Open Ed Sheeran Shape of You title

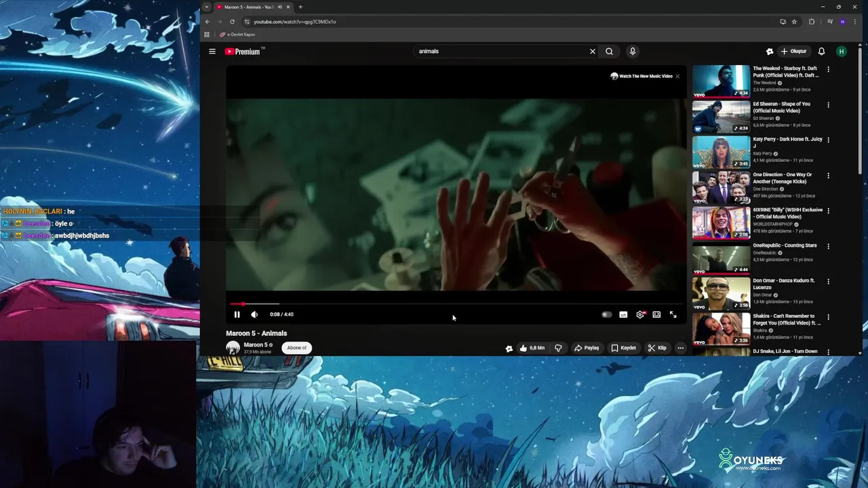[x=781, y=107]
